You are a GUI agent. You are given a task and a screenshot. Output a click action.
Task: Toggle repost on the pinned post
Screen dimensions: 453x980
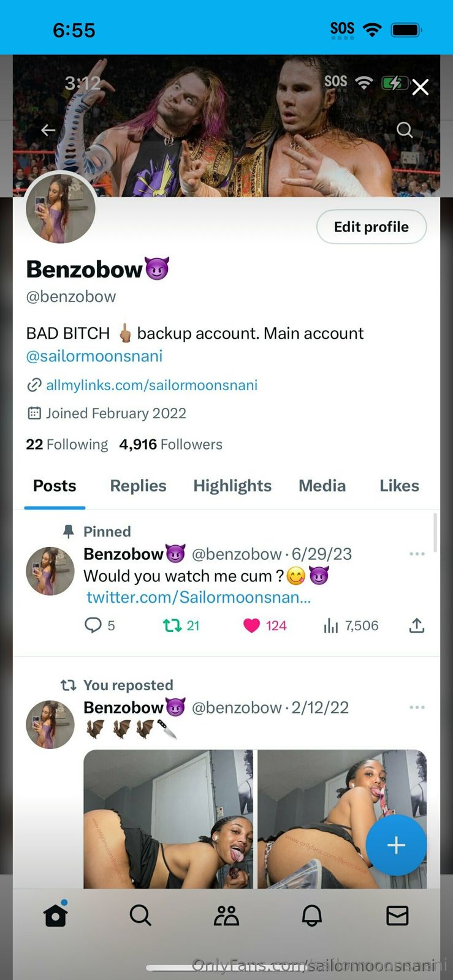click(172, 625)
